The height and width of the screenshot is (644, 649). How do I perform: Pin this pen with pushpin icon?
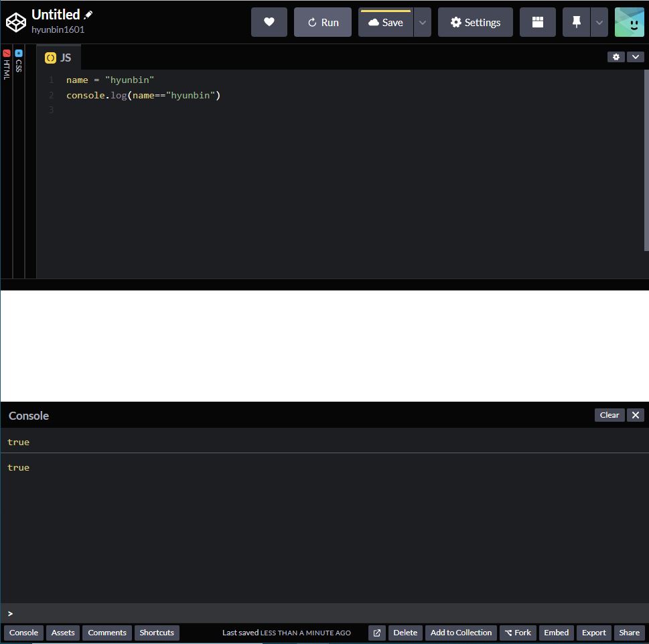point(576,22)
